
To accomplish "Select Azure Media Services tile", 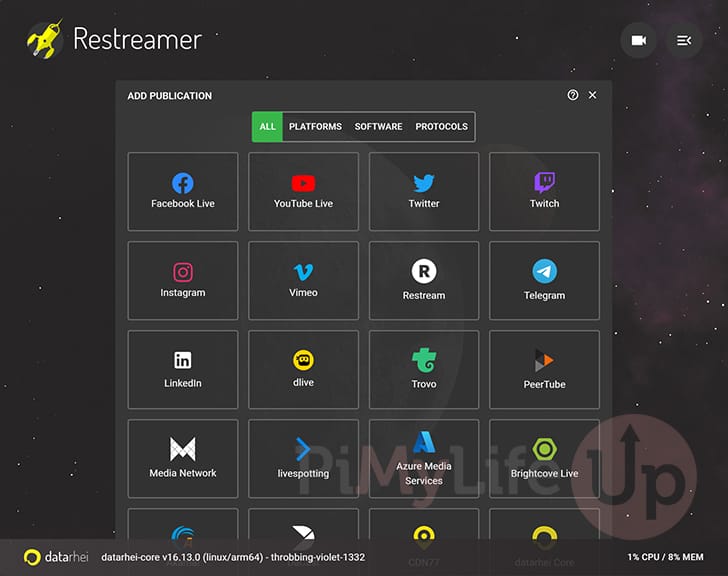I will pyautogui.click(x=424, y=459).
